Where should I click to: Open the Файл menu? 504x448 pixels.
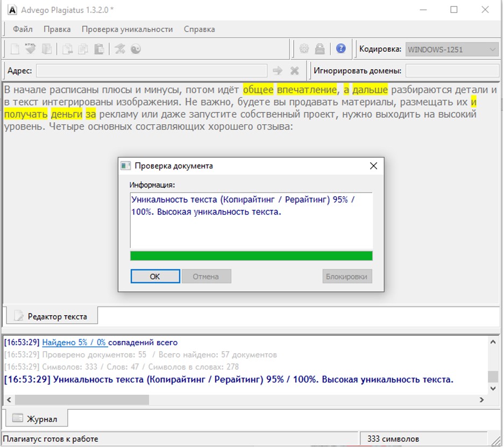23,29
